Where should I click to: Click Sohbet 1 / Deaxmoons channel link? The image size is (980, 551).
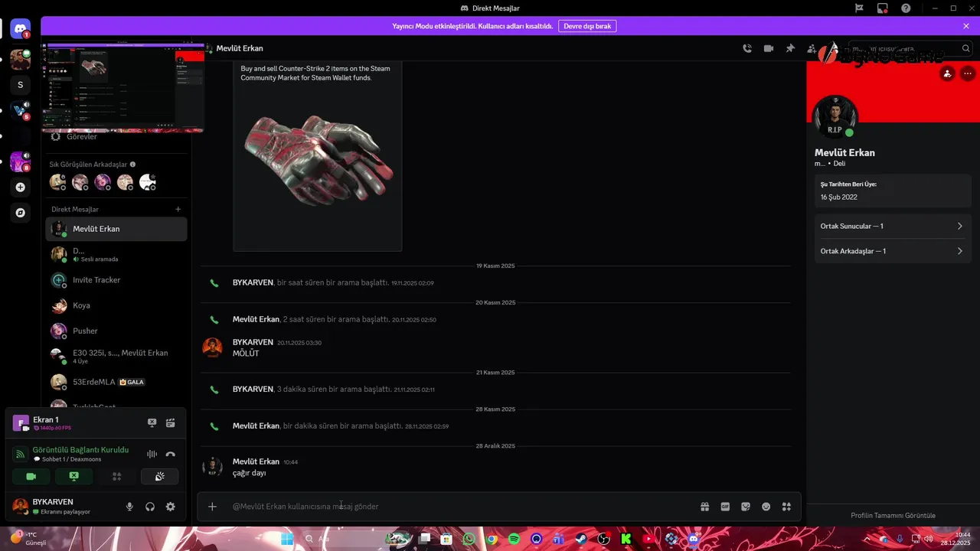tap(71, 459)
